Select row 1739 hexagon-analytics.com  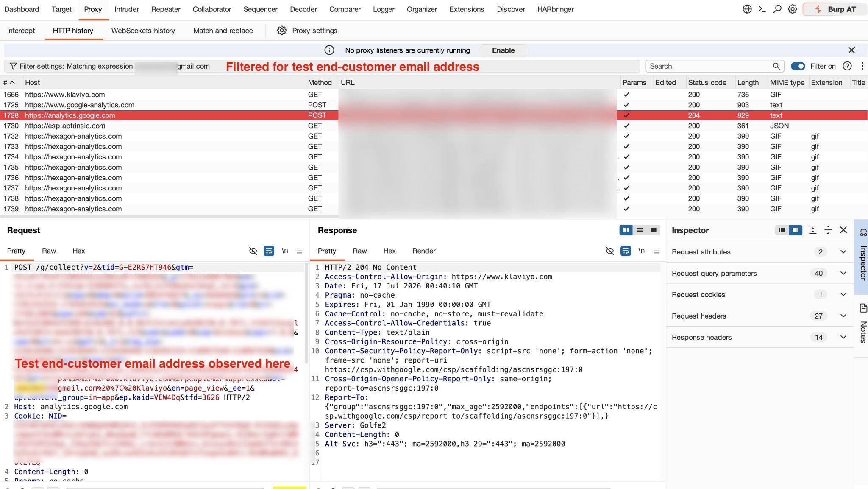[x=434, y=209]
